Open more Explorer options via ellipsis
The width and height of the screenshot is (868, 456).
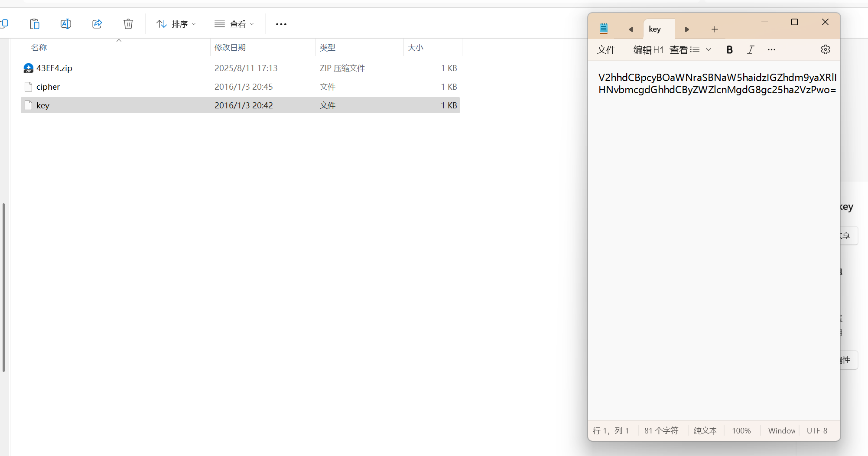[281, 24]
